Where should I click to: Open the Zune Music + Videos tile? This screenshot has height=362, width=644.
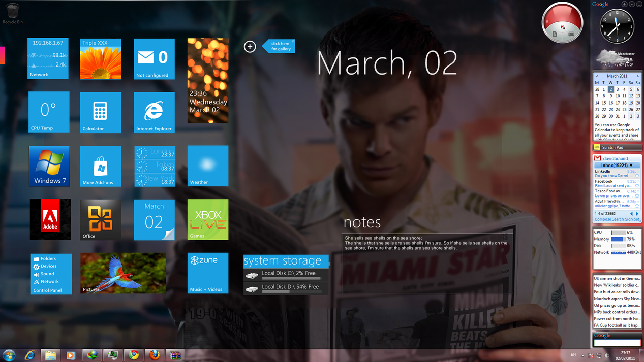coord(208,273)
